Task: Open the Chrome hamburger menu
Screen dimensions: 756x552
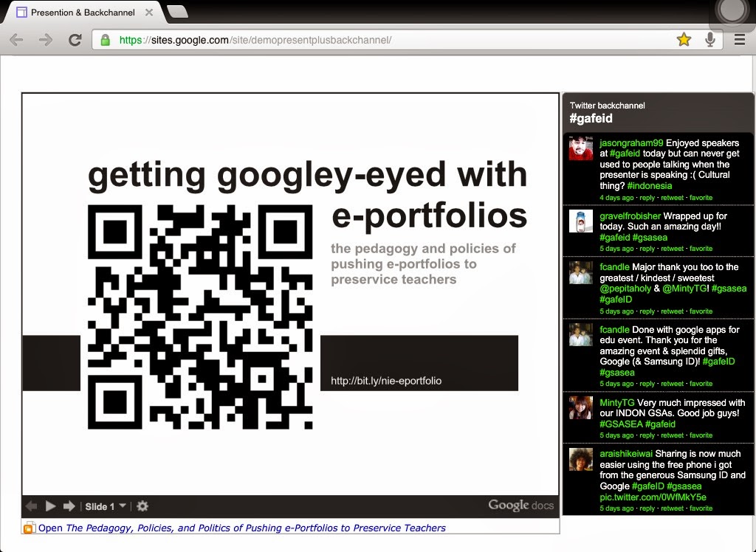Action: (740, 40)
